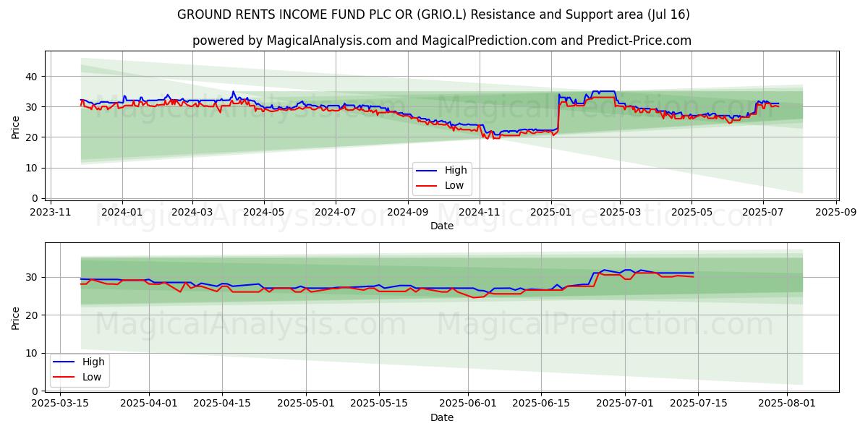
Task: Click the '2025-06-01' x-axis label
Action: (468, 404)
